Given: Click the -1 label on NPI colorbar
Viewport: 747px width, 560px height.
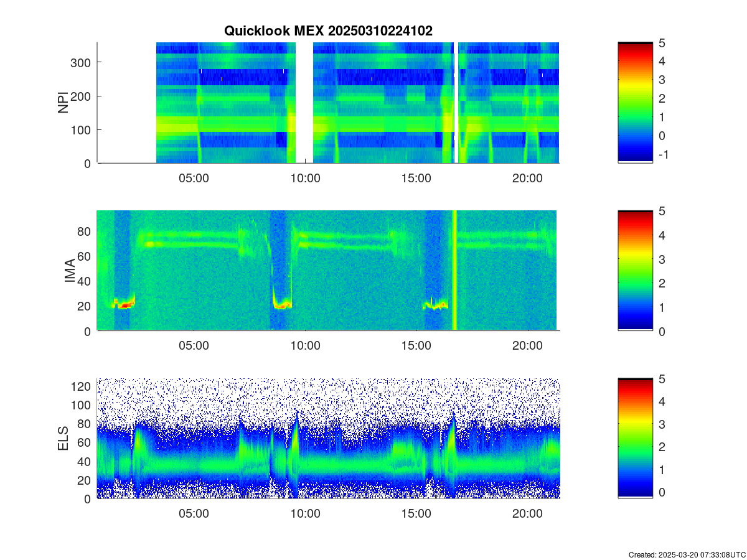Looking at the screenshot, I should point(665,154).
